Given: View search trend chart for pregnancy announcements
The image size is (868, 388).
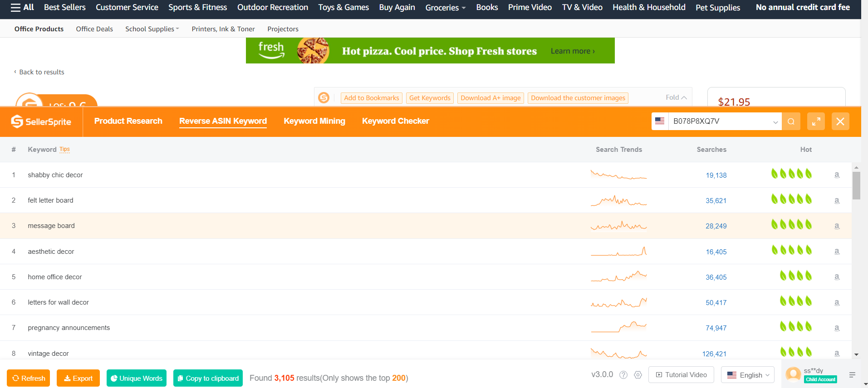Looking at the screenshot, I should pos(618,327).
